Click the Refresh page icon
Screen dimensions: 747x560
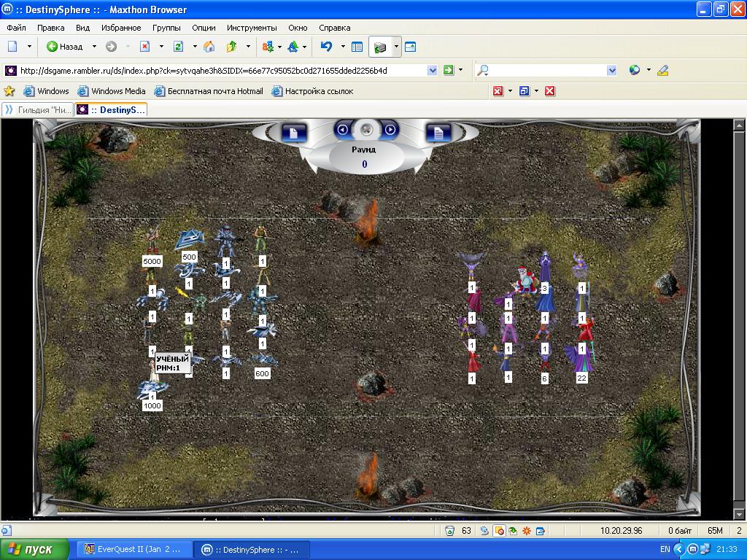pos(178,47)
